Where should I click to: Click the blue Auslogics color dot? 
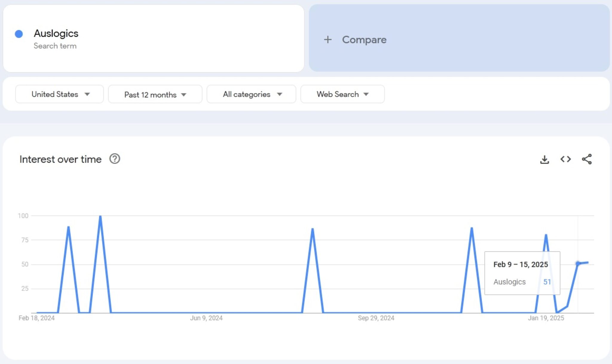pos(19,34)
